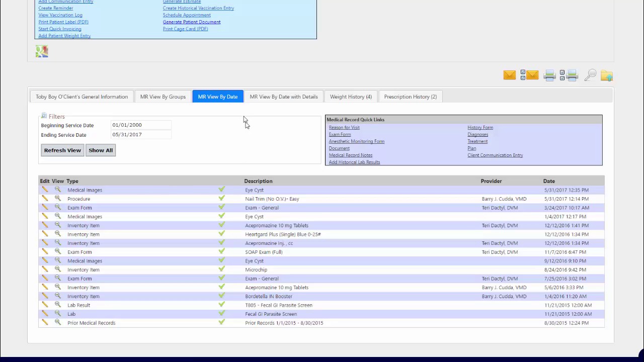
Task: View the Microchip inventory item magnifier
Action: pyautogui.click(x=58, y=269)
